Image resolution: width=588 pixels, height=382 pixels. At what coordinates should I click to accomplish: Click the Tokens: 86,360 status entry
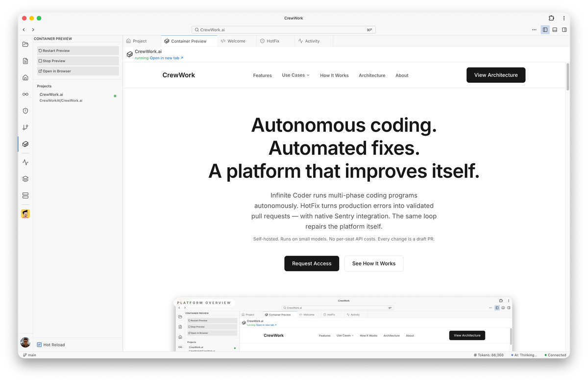[x=489, y=355]
